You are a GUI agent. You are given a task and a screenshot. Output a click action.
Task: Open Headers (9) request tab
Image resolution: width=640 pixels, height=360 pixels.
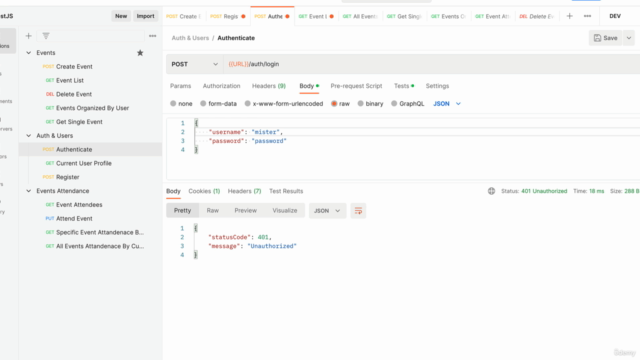coord(269,86)
